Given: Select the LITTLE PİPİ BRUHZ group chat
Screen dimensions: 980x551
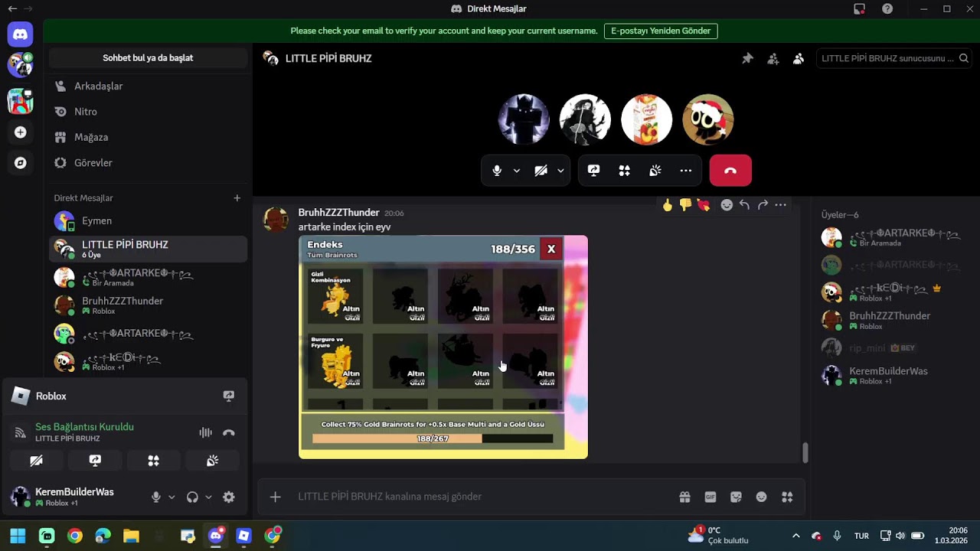Looking at the screenshot, I should pos(148,249).
